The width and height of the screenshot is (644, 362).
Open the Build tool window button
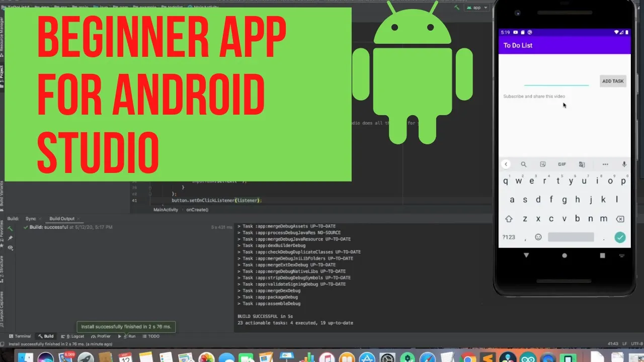pos(46,336)
